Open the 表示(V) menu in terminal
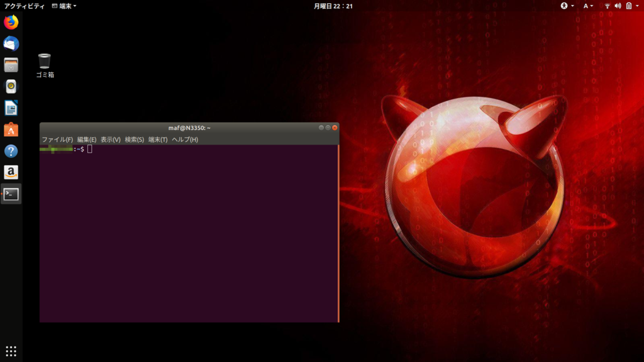Screen dimensions: 644x362 [111, 140]
